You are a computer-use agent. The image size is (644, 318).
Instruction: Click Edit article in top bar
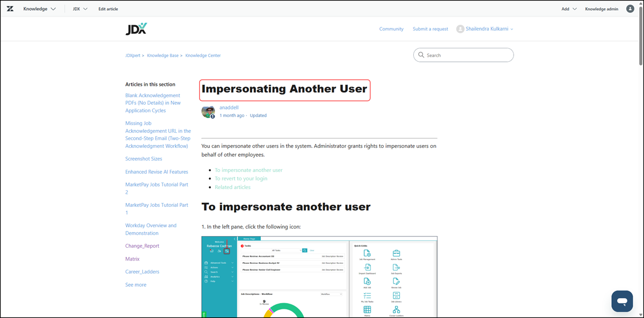(108, 9)
